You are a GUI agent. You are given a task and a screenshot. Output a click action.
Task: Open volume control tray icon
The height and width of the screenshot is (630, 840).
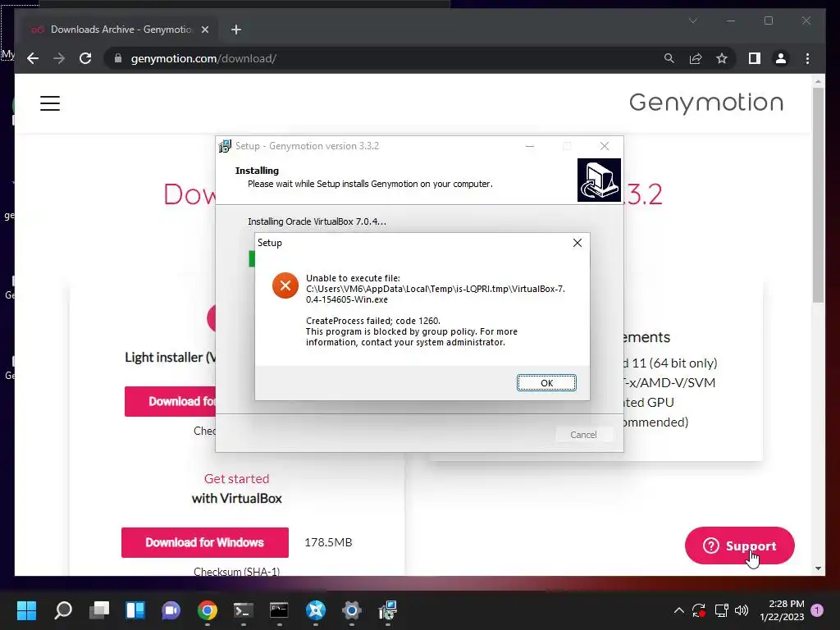pyautogui.click(x=742, y=610)
